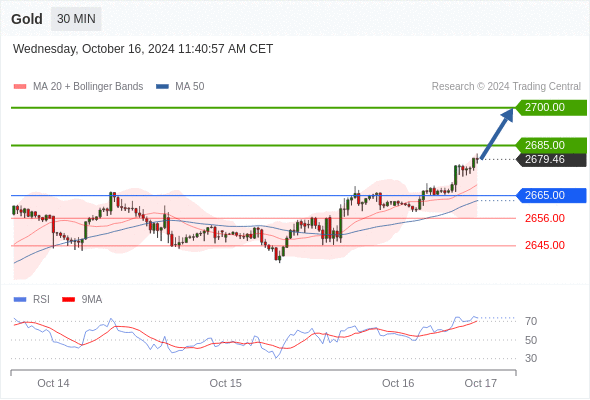The height and width of the screenshot is (400, 590).
Task: Click the Oct 14 date axis label
Action: click(53, 383)
